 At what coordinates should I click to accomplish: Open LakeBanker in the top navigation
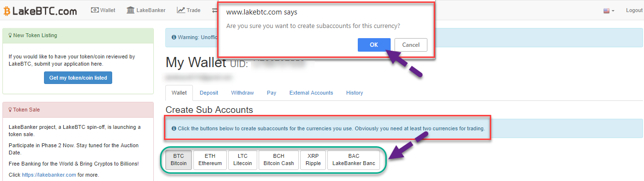pyautogui.click(x=146, y=10)
